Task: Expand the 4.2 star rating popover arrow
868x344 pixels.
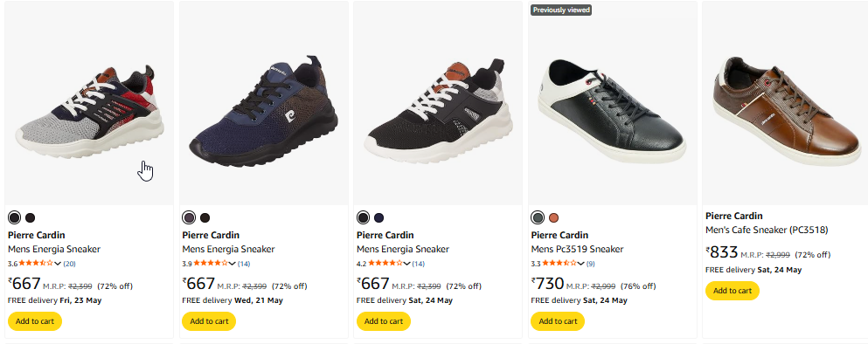Action: 406,264
